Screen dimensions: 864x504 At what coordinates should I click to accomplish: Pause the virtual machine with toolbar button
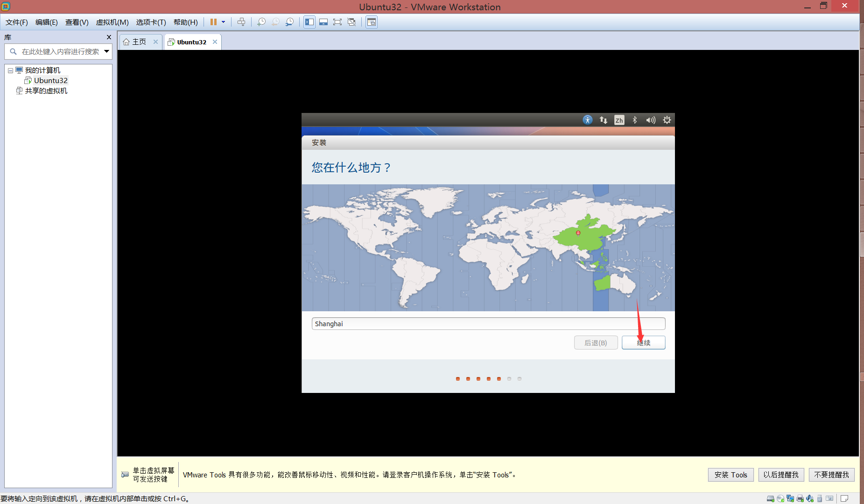click(213, 22)
